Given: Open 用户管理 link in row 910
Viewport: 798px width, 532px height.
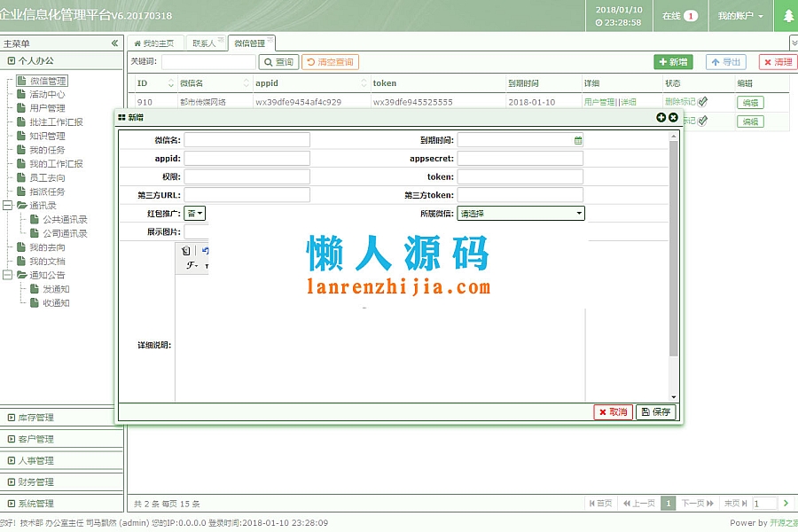Looking at the screenshot, I should click(599, 102).
